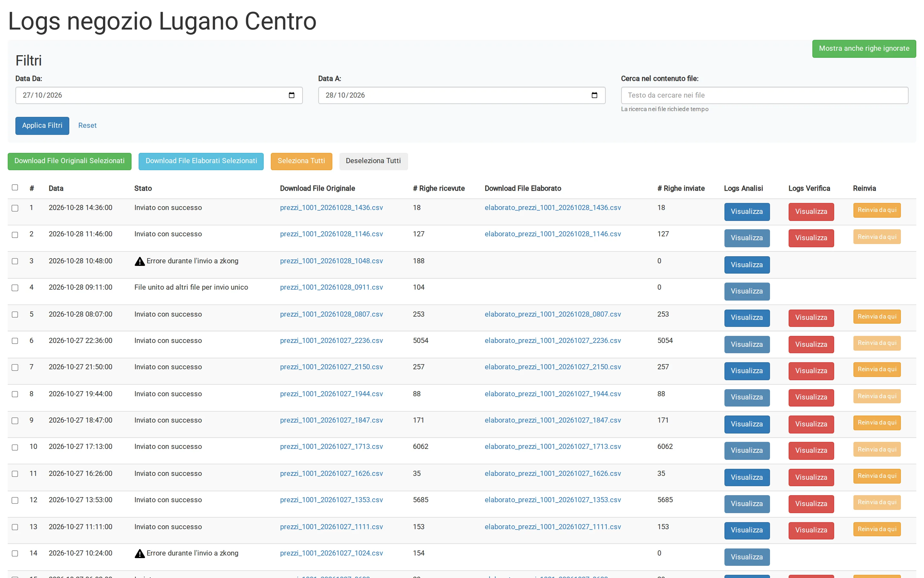Open prezzi_1001_20261028_1048.csv original file
Viewport: 924px width, 578px height.
tap(331, 261)
